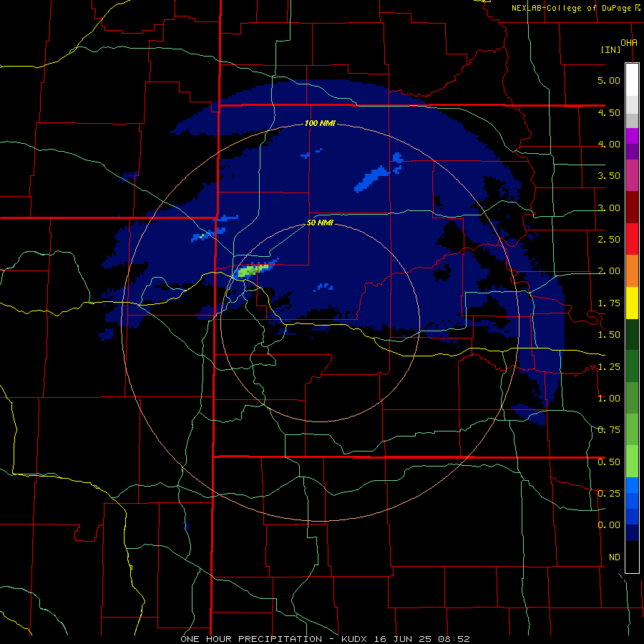Select the orange legend swatch

[x=632, y=270]
